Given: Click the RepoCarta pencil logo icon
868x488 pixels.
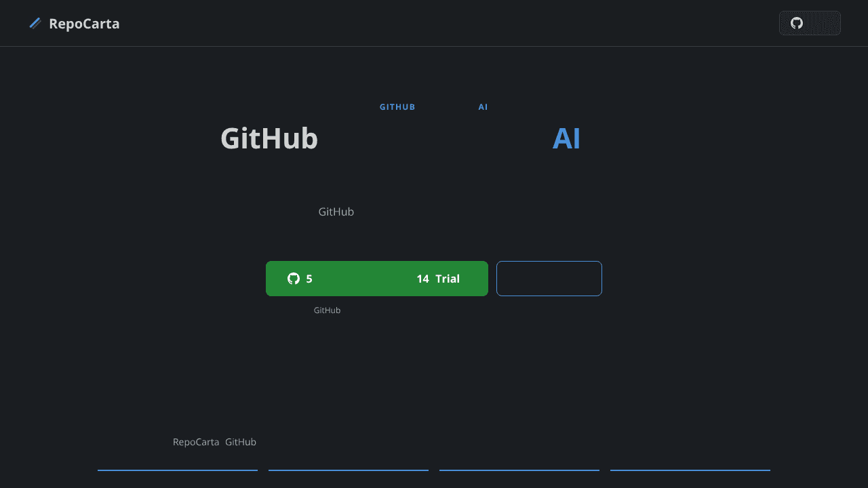Looking at the screenshot, I should point(35,24).
